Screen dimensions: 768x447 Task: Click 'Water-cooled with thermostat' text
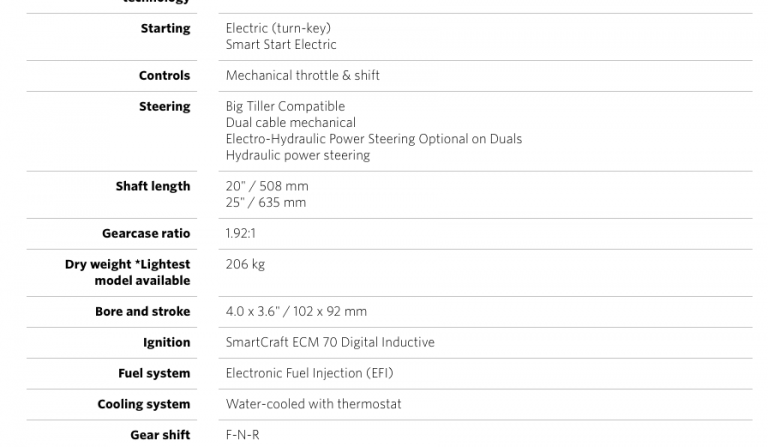(x=313, y=404)
